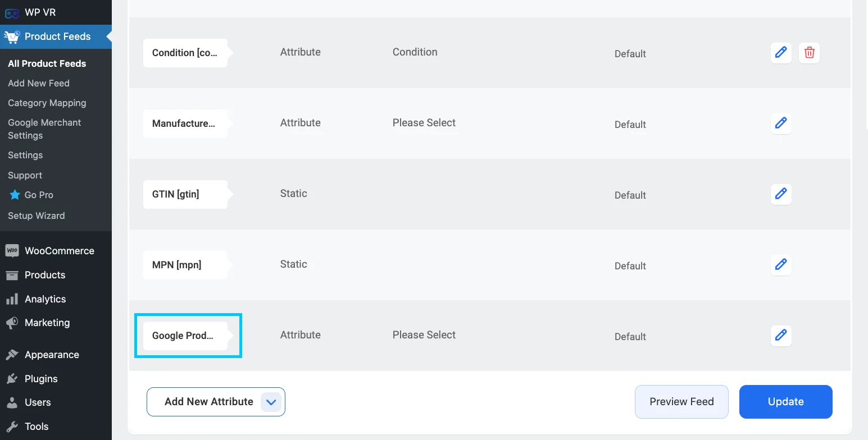The width and height of the screenshot is (868, 440).
Task: Click the Update button
Action: tap(785, 402)
